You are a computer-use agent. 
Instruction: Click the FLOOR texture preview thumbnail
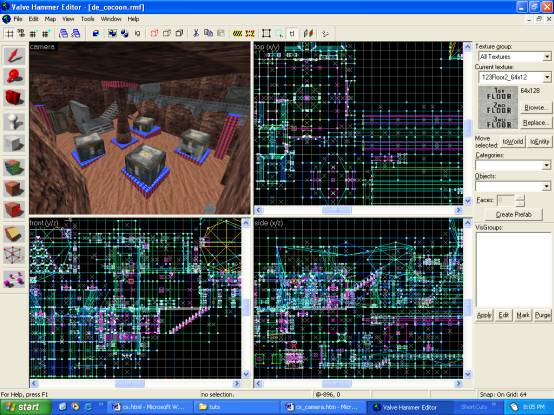point(498,107)
